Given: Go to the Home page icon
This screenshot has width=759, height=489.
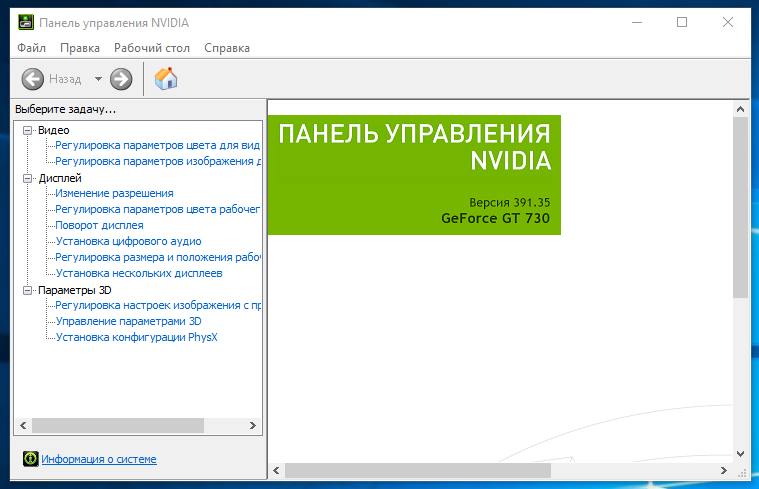Looking at the screenshot, I should (166, 78).
